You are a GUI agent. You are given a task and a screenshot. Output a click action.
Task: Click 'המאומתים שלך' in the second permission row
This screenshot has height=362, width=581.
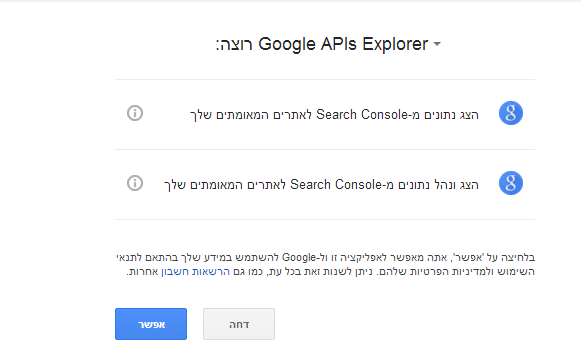click(x=203, y=185)
